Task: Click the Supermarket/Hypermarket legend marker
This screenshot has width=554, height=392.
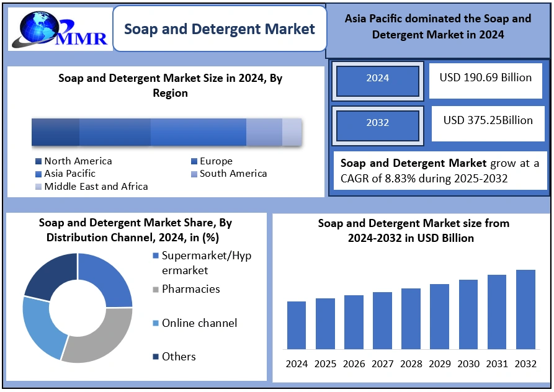Action: [x=155, y=256]
